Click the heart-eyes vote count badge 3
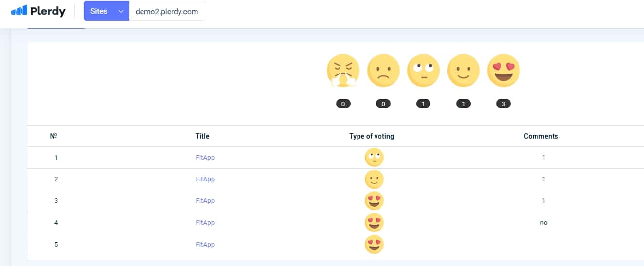This screenshot has height=266, width=644. [503, 104]
